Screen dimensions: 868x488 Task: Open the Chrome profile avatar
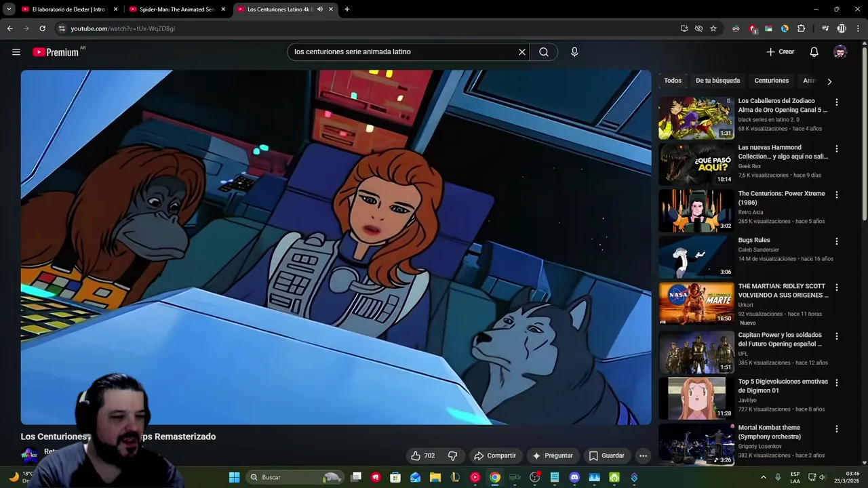pos(842,28)
